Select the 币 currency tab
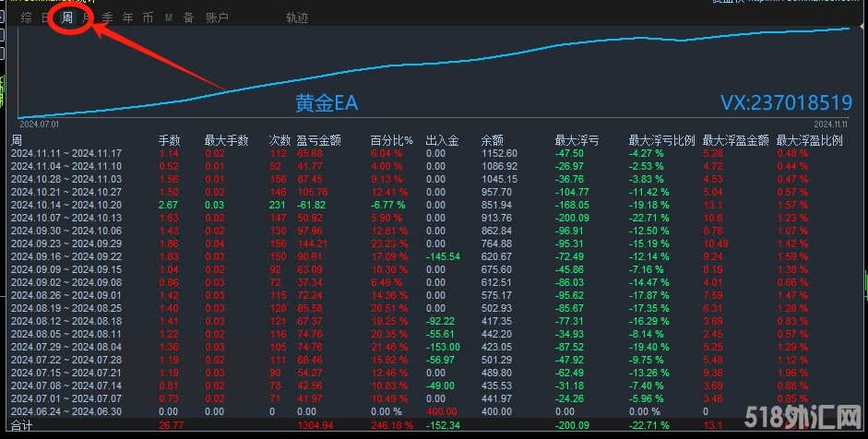 click(x=148, y=18)
